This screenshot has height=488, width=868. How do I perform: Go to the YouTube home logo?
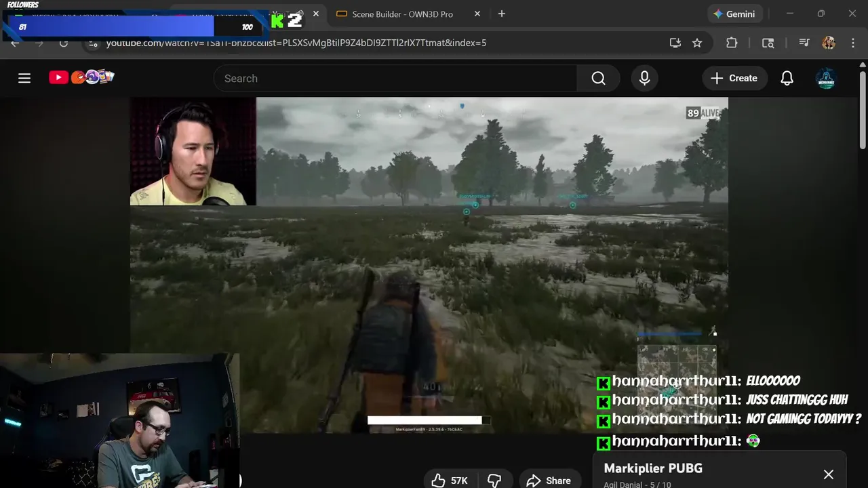click(x=81, y=77)
